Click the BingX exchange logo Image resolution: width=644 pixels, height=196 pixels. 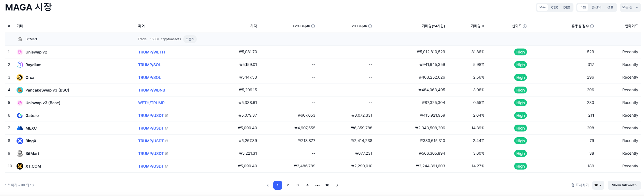click(20, 141)
